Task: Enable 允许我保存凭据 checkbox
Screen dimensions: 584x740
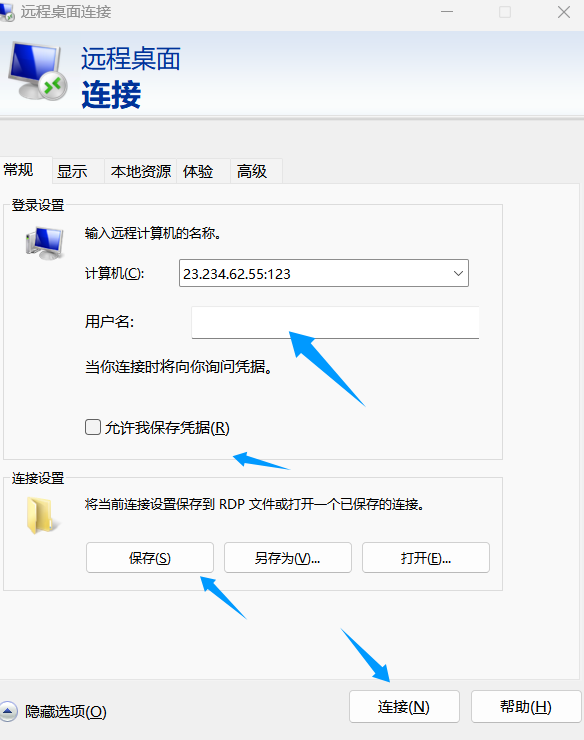Action: tap(93, 427)
